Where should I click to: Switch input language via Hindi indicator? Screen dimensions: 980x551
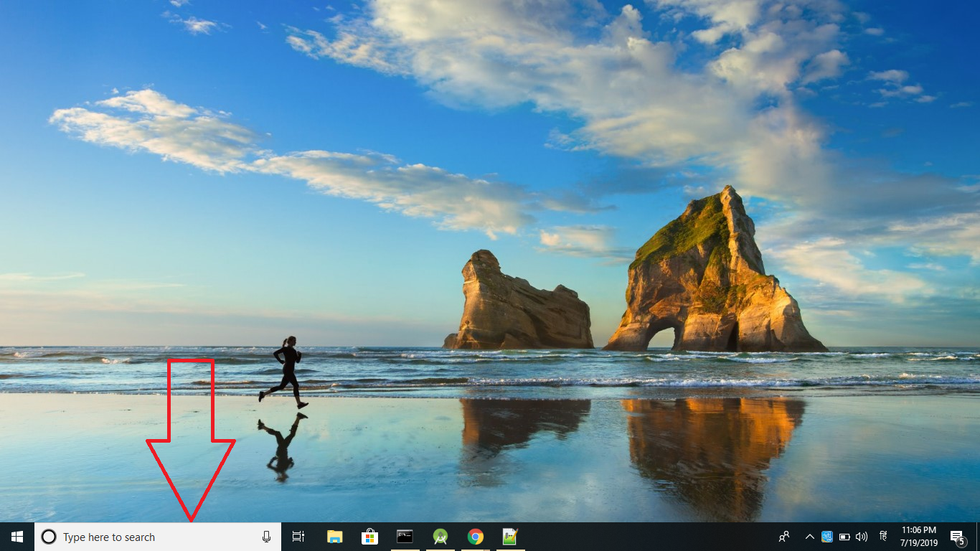884,537
